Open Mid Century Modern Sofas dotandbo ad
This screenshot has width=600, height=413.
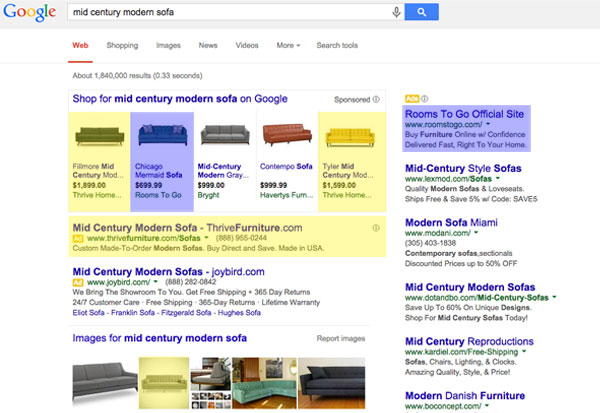(470, 287)
